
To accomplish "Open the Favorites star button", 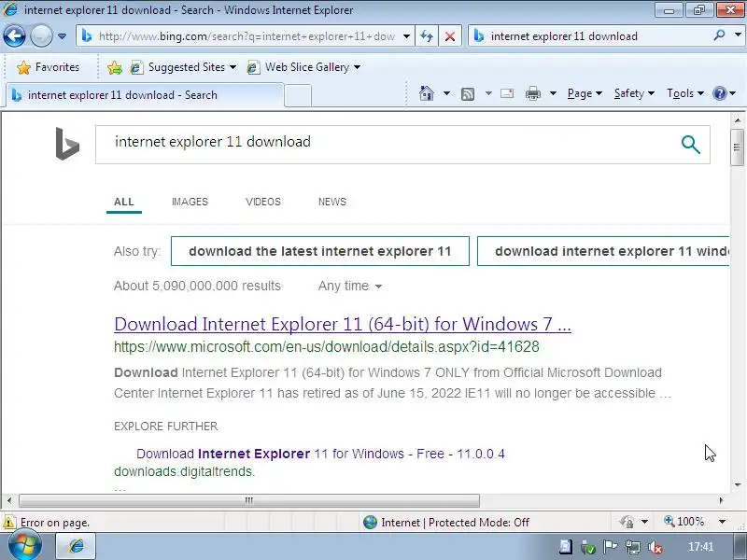I will pos(49,67).
